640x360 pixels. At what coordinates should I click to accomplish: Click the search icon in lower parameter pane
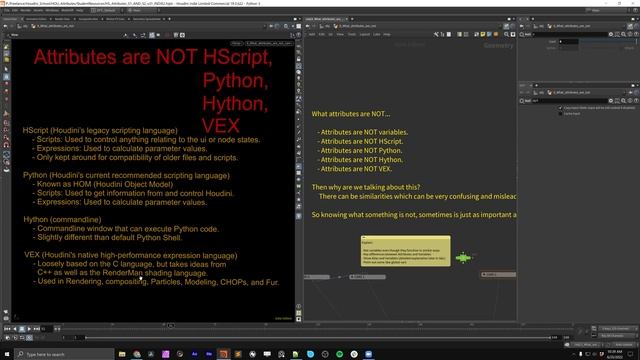point(623,100)
